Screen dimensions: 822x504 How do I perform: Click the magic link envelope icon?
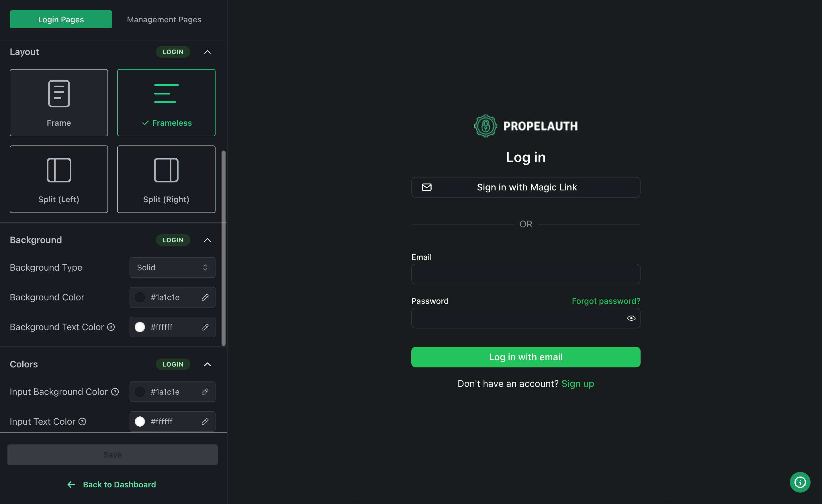[426, 187]
